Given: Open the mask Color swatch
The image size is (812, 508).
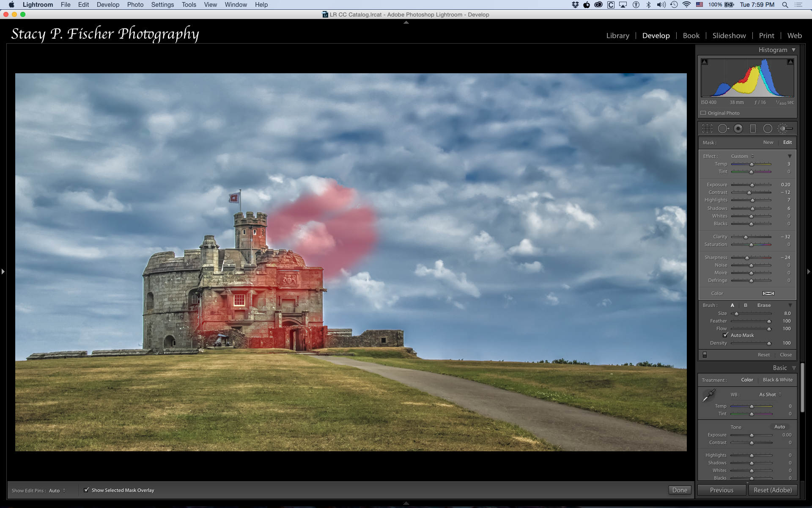Looking at the screenshot, I should [768, 293].
